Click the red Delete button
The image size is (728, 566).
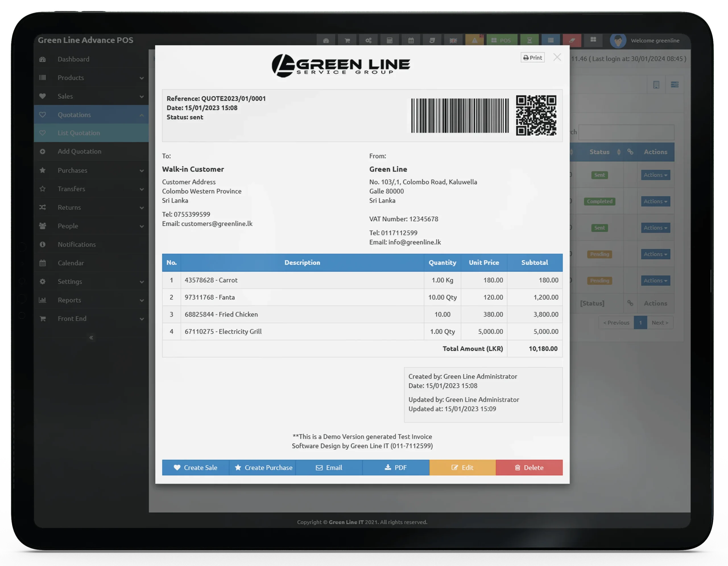pyautogui.click(x=529, y=468)
